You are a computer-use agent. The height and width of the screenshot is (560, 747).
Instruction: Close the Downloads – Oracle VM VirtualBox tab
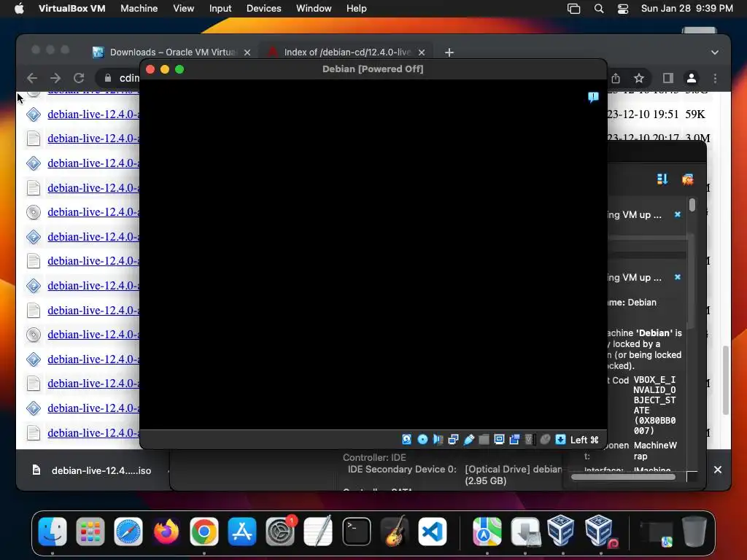pyautogui.click(x=247, y=52)
